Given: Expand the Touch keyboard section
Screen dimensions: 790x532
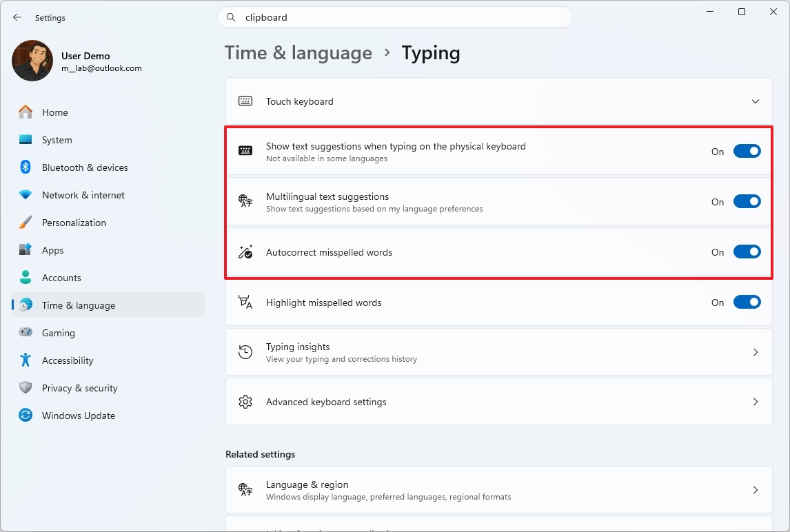Looking at the screenshot, I should click(x=755, y=101).
